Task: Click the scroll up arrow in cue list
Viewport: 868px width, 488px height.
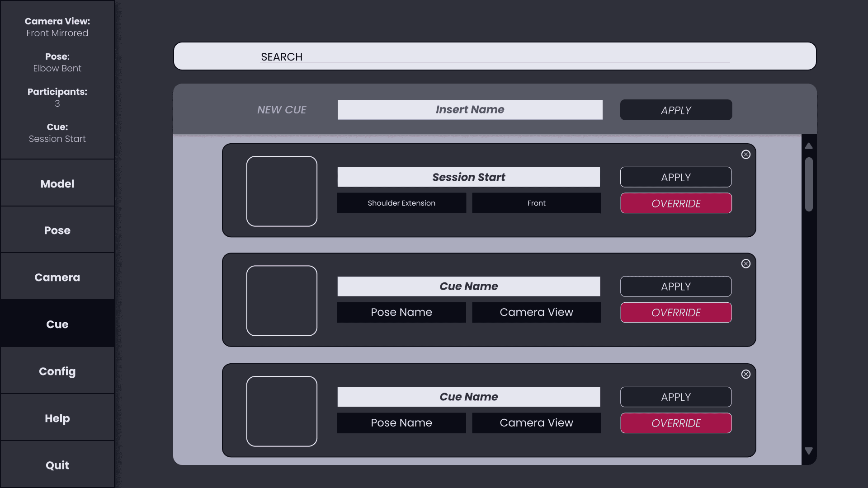Action: 809,146
